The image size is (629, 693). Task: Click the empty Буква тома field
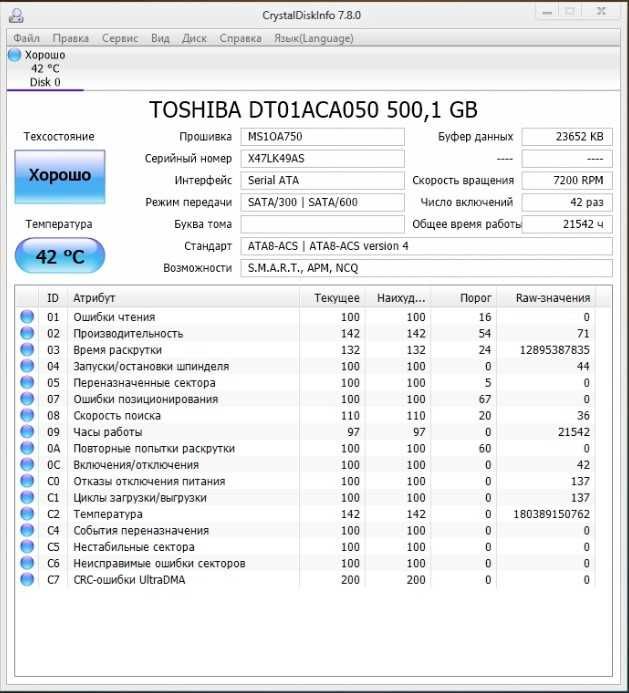click(322, 224)
